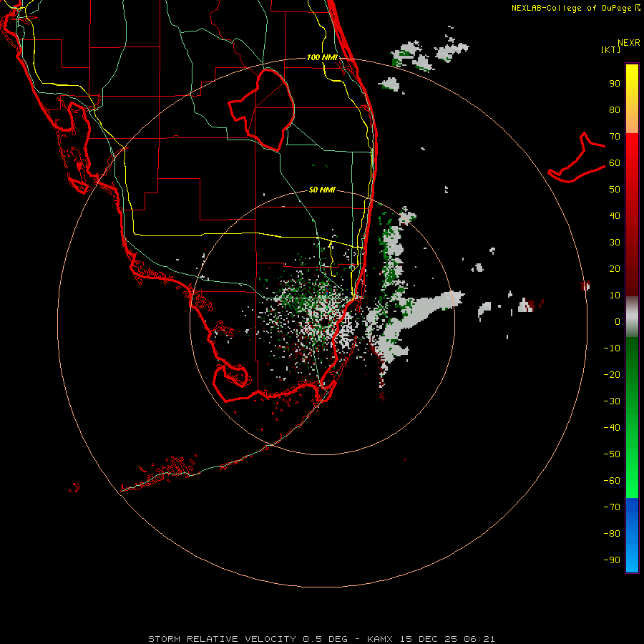
Task: Click the 70 value on the velocity scale
Action: pos(615,137)
